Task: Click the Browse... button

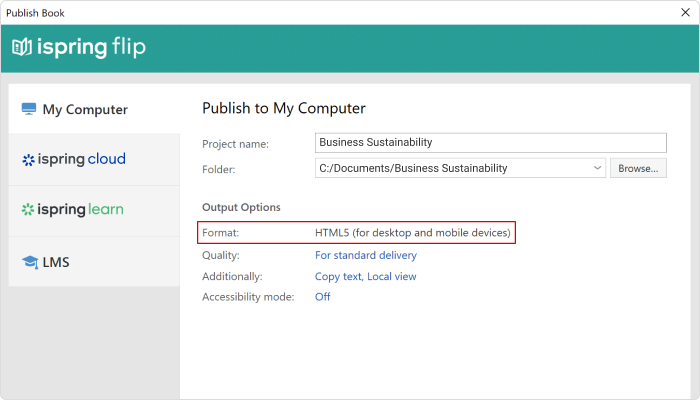Action: pos(638,168)
